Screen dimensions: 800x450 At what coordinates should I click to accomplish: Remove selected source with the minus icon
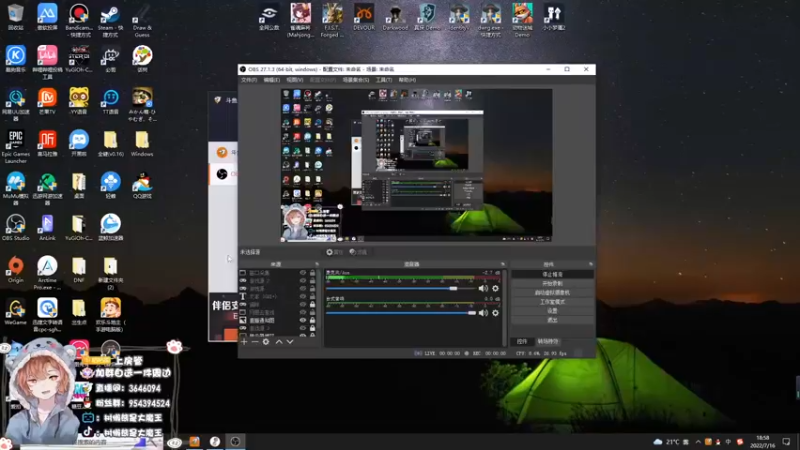coord(255,342)
